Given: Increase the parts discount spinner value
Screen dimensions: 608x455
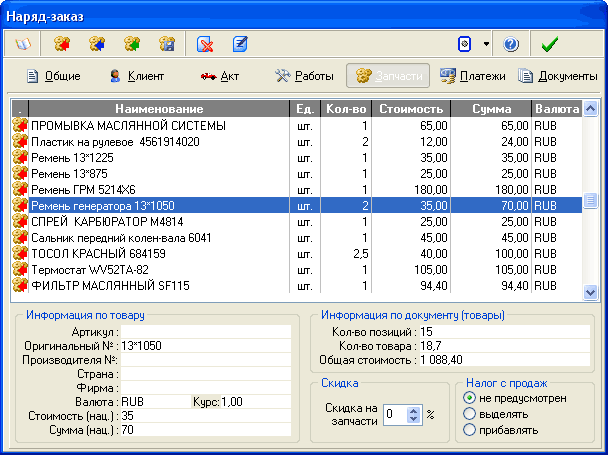Looking at the screenshot, I should coord(414,409).
